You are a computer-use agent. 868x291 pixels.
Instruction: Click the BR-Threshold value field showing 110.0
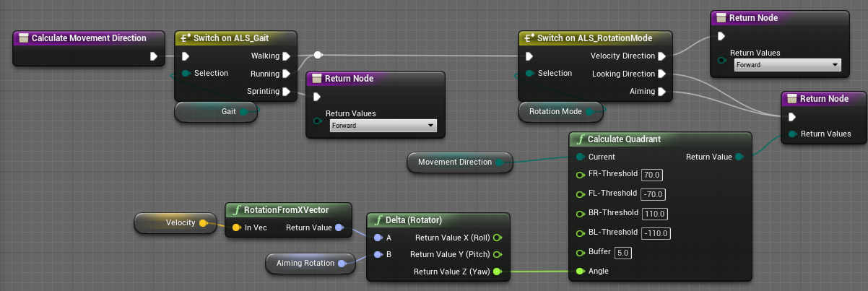coord(655,214)
